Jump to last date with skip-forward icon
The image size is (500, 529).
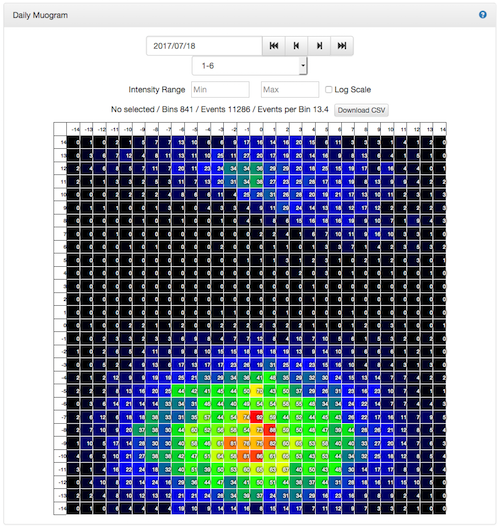342,46
